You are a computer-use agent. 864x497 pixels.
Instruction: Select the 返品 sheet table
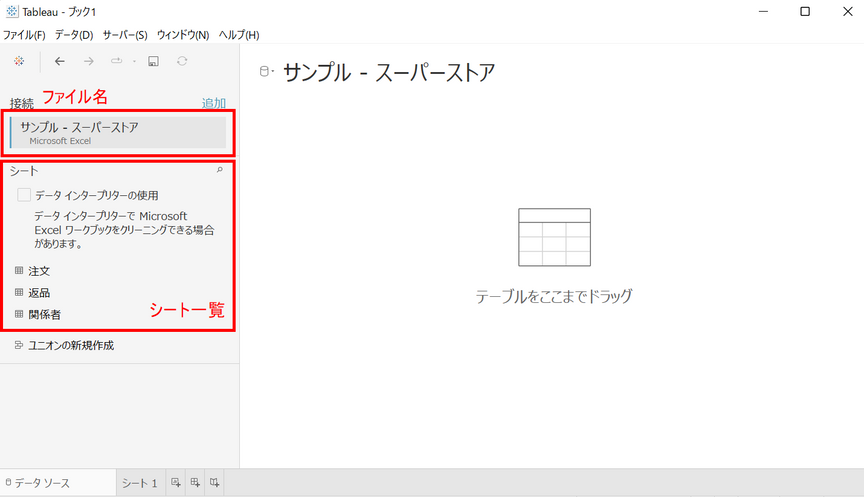coord(39,293)
